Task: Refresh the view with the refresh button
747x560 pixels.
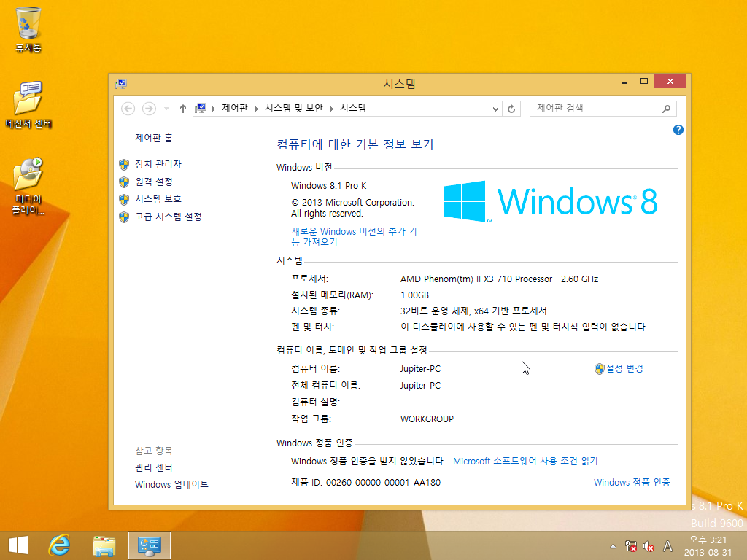Action: click(511, 109)
